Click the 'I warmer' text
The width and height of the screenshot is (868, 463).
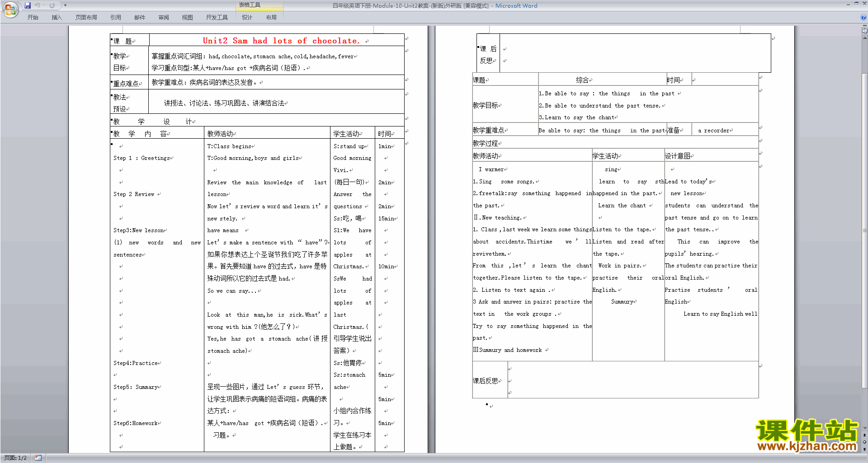pos(491,169)
